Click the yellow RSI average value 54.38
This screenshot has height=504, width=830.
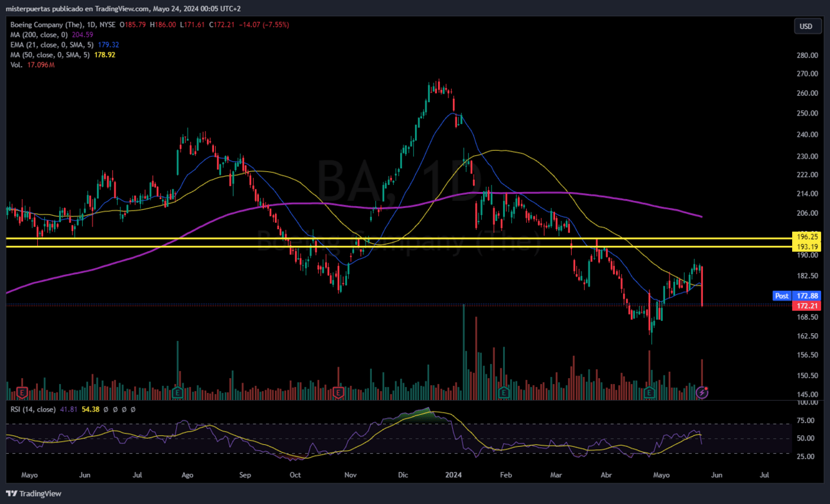point(91,409)
